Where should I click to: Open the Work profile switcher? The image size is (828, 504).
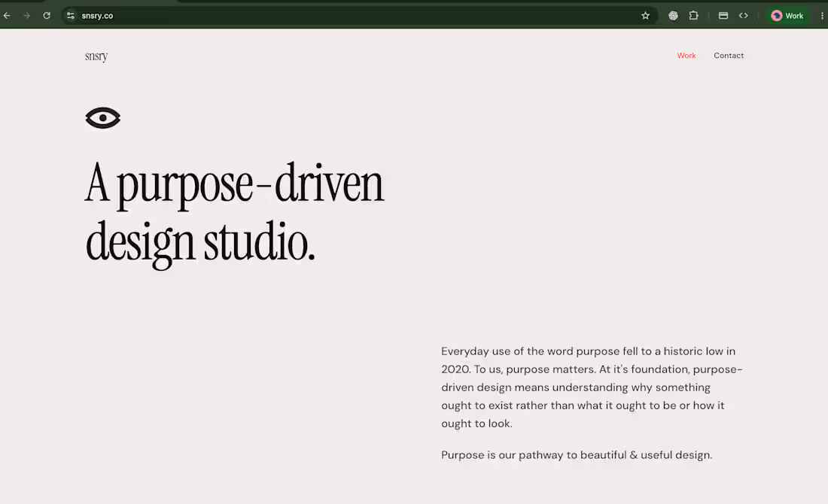pyautogui.click(x=787, y=16)
